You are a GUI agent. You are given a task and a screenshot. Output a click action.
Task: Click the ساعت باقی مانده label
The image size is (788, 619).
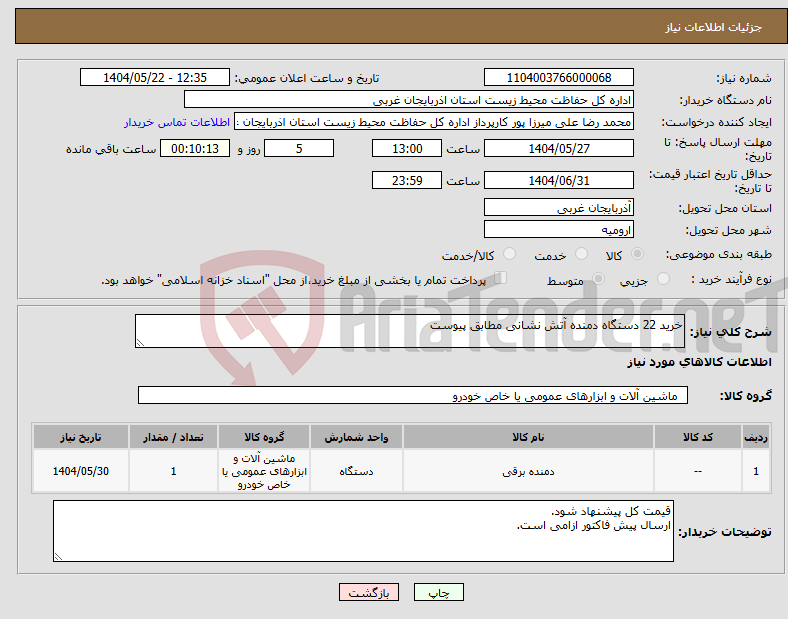[111, 149]
